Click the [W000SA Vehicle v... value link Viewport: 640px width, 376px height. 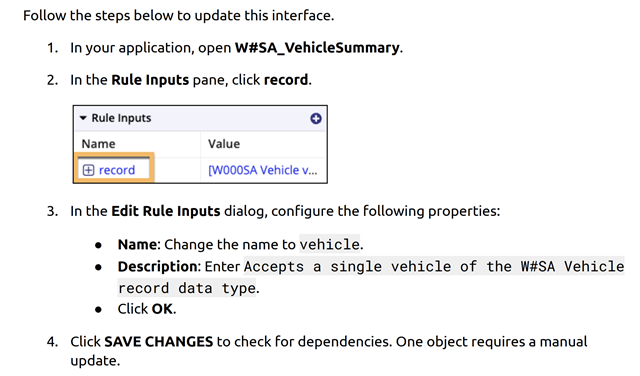(262, 170)
